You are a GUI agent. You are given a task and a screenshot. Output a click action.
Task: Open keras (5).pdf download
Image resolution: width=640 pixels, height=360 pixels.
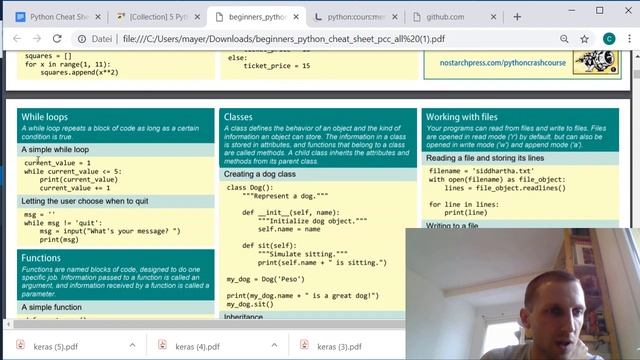pyautogui.click(x=56, y=347)
